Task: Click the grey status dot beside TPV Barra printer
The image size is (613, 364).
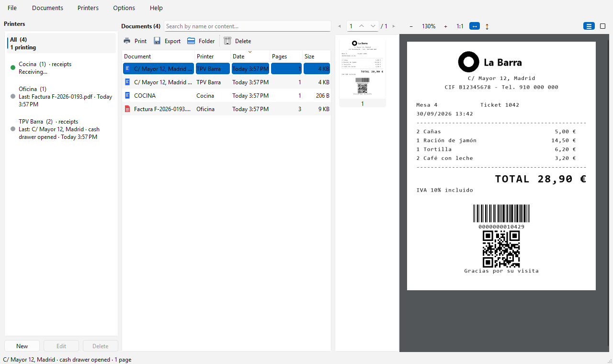Action: [x=13, y=129]
